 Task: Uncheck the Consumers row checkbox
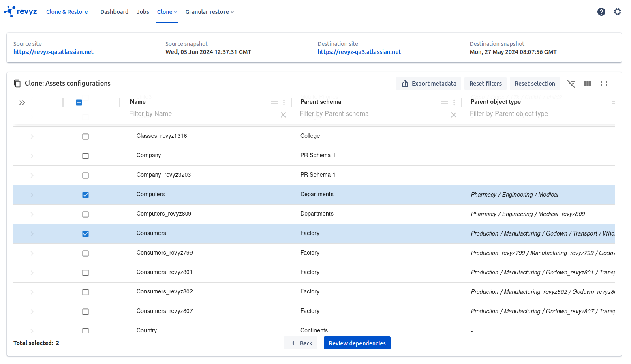coord(86,234)
